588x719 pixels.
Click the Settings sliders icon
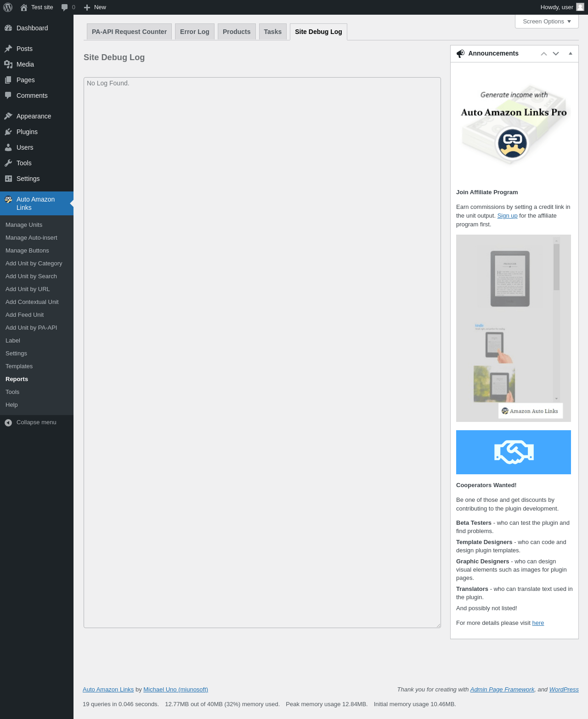[8, 179]
